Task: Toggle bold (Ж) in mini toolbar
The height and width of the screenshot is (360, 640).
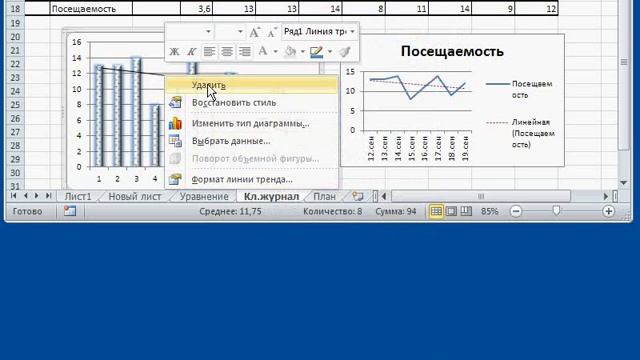Action: [x=174, y=52]
